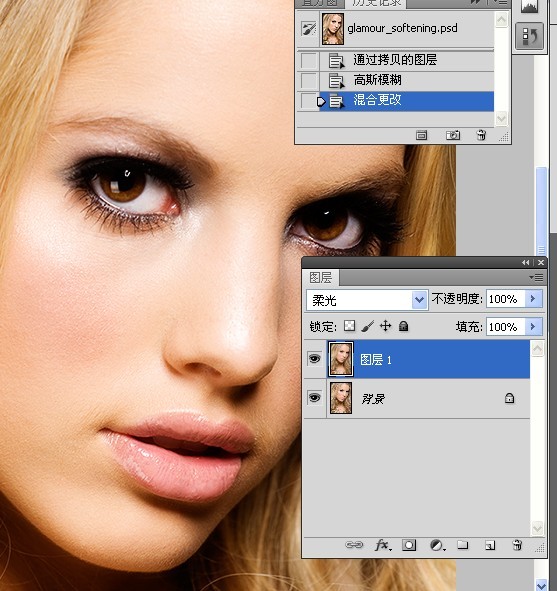Image resolution: width=557 pixels, height=591 pixels.
Task: Click History panel scroll down arrow
Action: click(501, 118)
